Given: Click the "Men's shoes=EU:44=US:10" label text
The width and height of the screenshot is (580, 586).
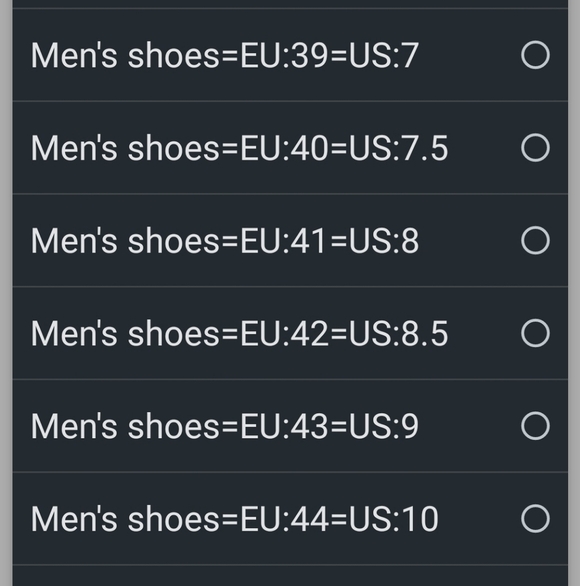Looking at the screenshot, I should coord(235,519).
